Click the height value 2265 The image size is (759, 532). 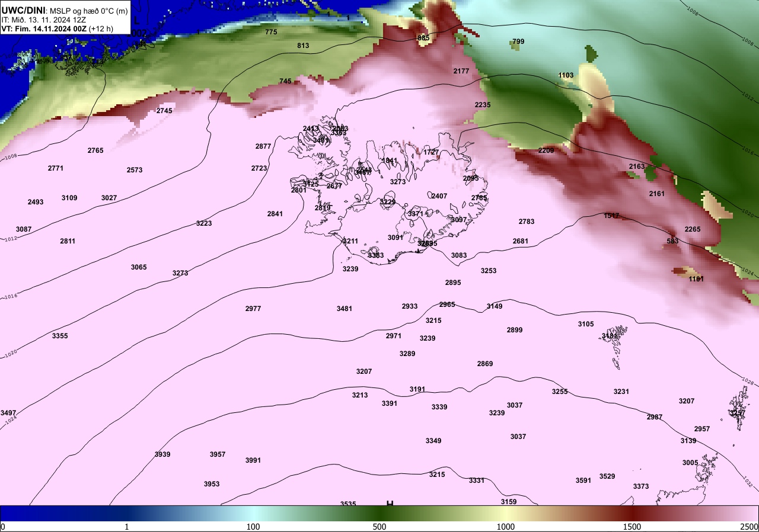pos(693,229)
